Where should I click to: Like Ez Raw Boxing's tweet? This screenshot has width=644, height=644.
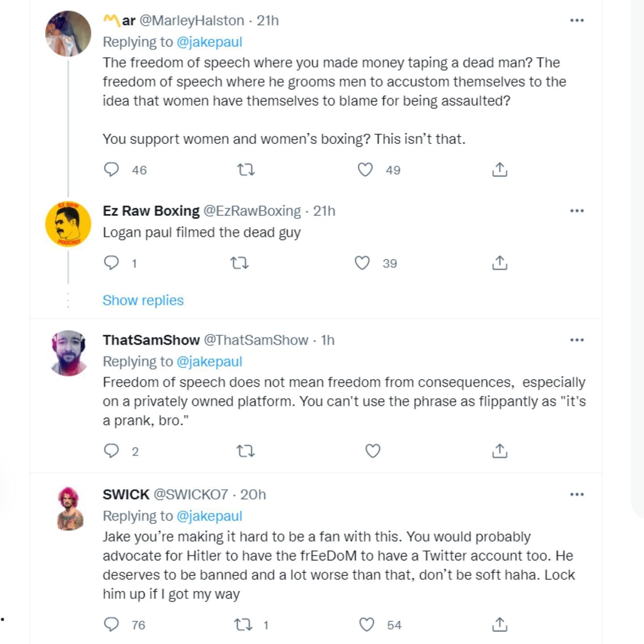point(362,263)
